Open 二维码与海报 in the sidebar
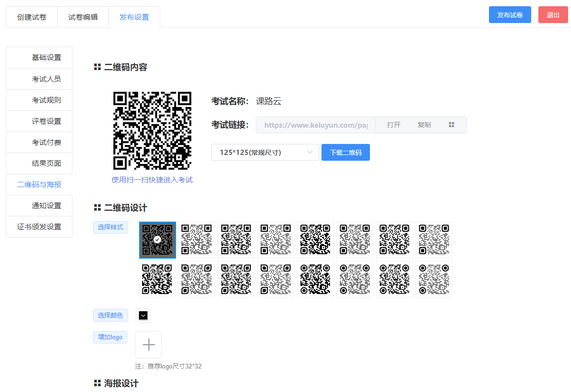The image size is (571, 392). click(39, 185)
